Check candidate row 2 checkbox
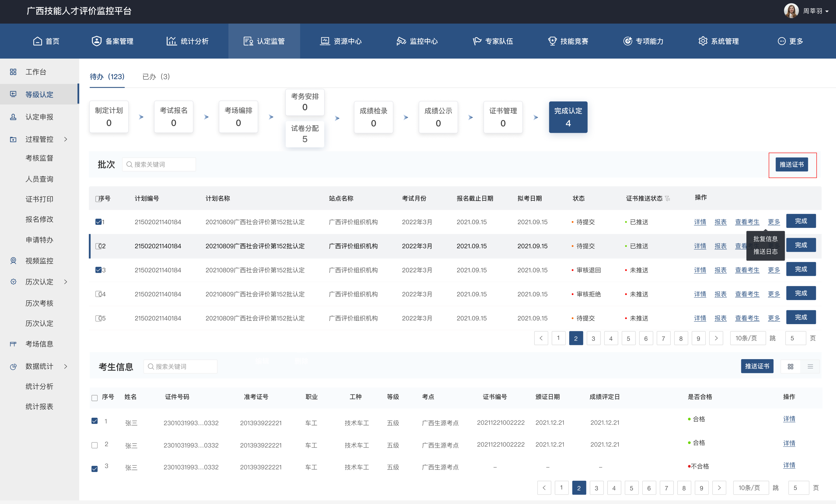Viewport: 836px width, 504px height. 95,445
